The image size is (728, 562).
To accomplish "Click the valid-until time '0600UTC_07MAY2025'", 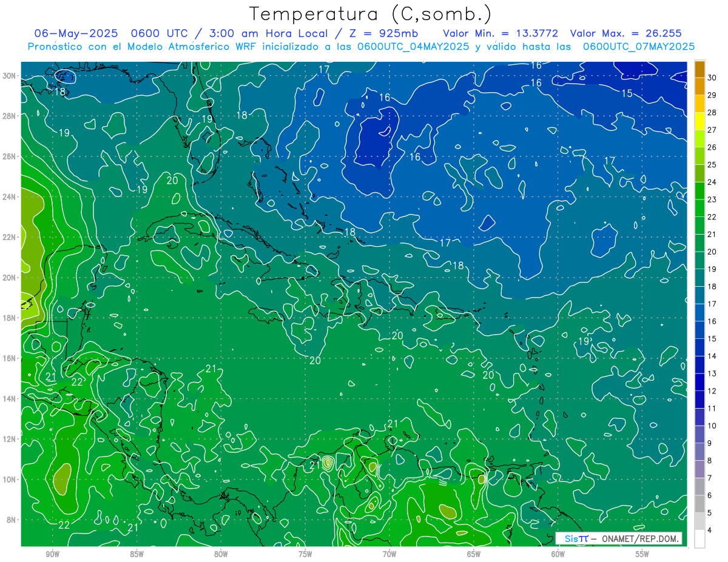I will (639, 46).
